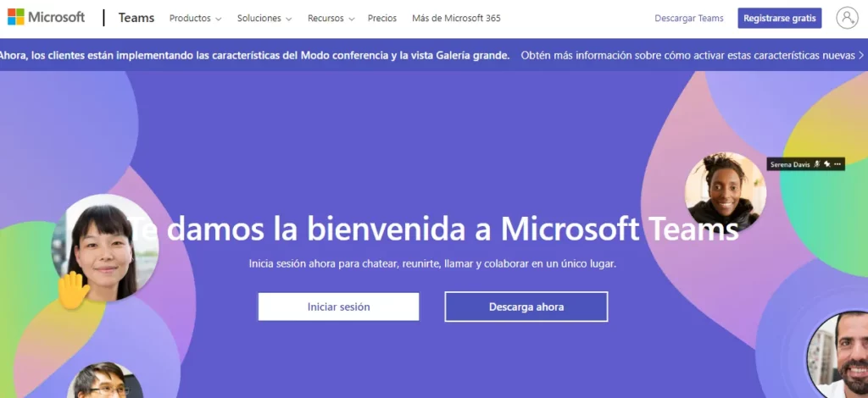Image resolution: width=868 pixels, height=398 pixels.
Task: Expand the Soluciones dropdown menu
Action: point(264,19)
